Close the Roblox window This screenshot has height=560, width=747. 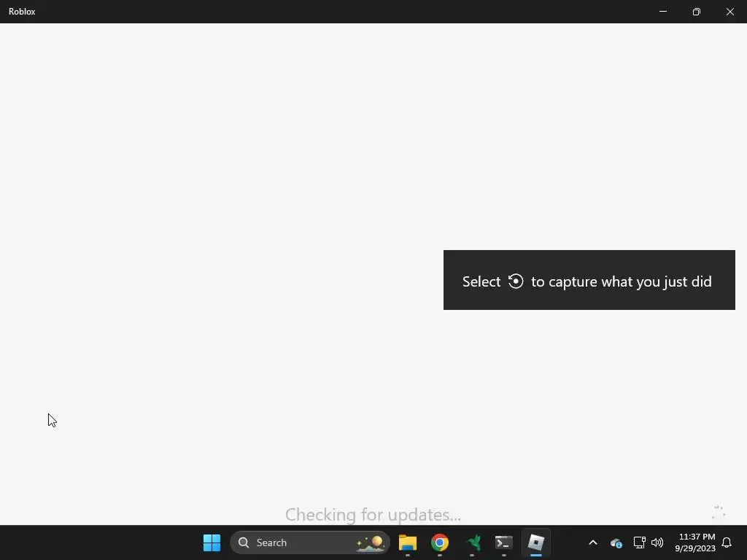coord(729,12)
